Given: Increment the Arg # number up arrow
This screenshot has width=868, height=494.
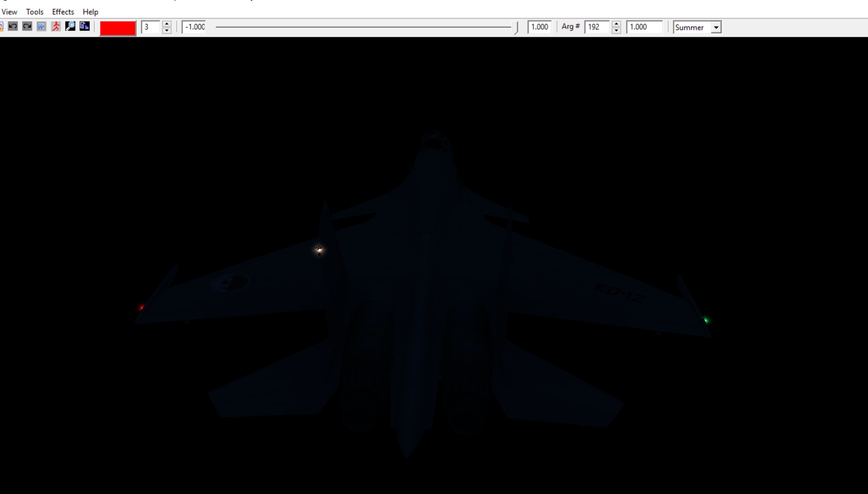Looking at the screenshot, I should pyautogui.click(x=616, y=24).
